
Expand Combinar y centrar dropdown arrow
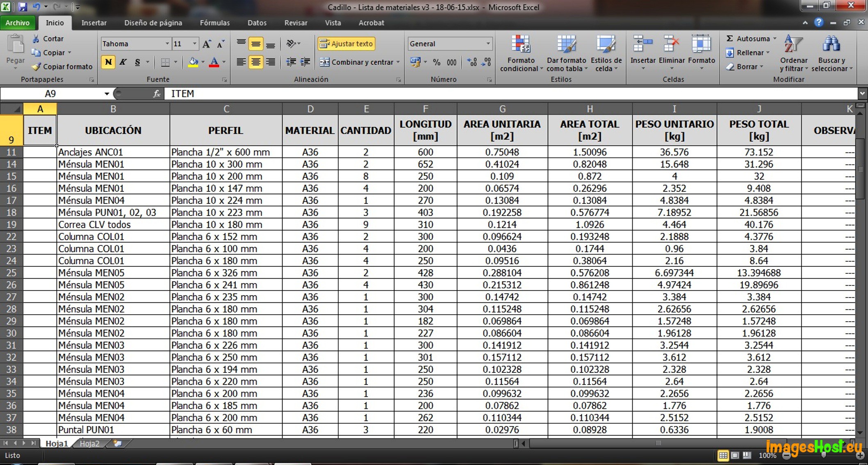398,62
